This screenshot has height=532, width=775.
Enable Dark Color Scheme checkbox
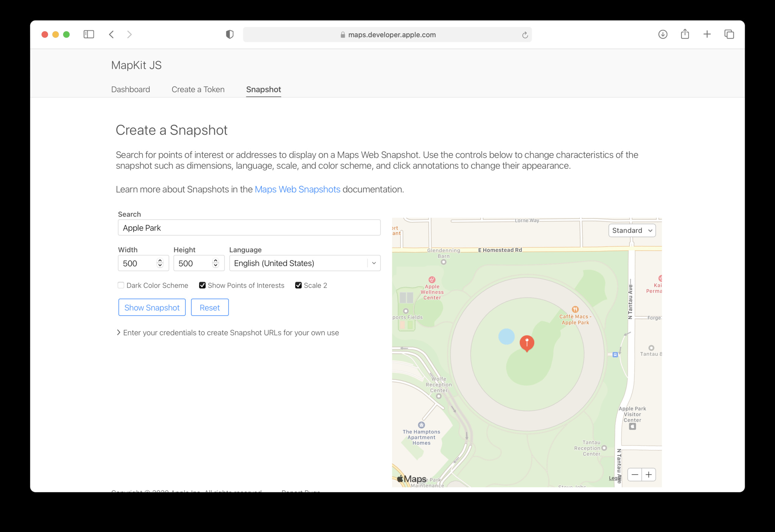pos(121,285)
